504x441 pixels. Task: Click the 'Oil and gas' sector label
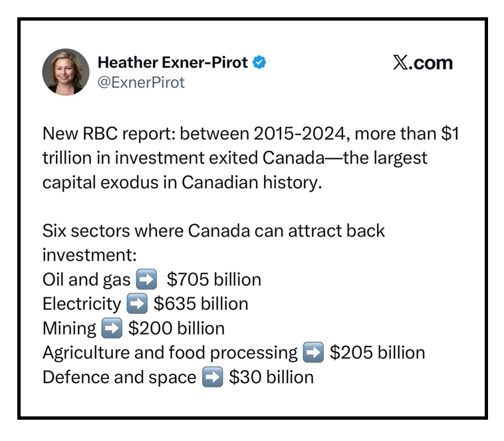(86, 279)
